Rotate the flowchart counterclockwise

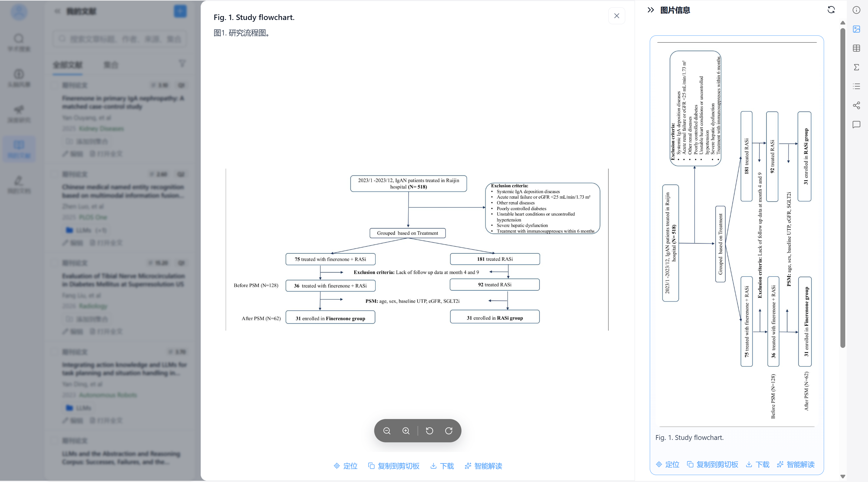tap(429, 431)
